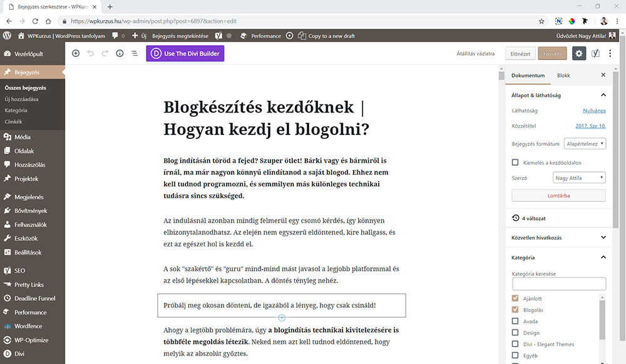This screenshot has width=626, height=364.
Task: Open the block inserter plus icon
Action: pyautogui.click(x=76, y=53)
